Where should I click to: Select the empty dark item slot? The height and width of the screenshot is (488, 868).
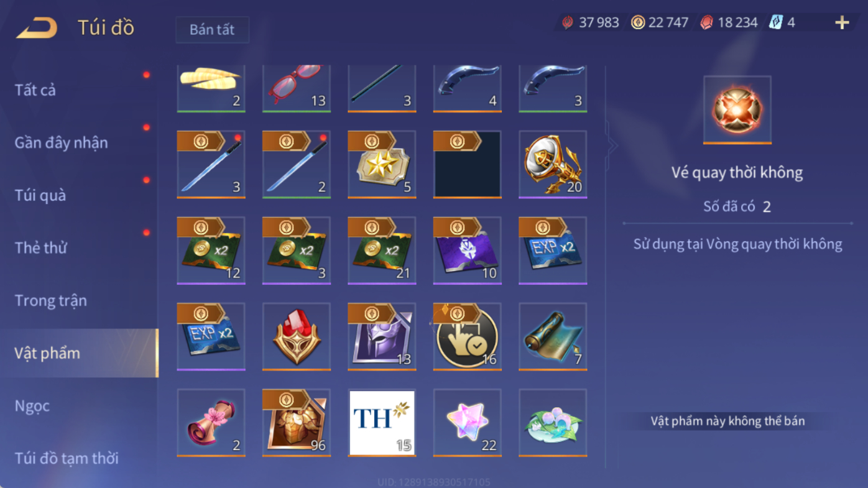tap(467, 165)
